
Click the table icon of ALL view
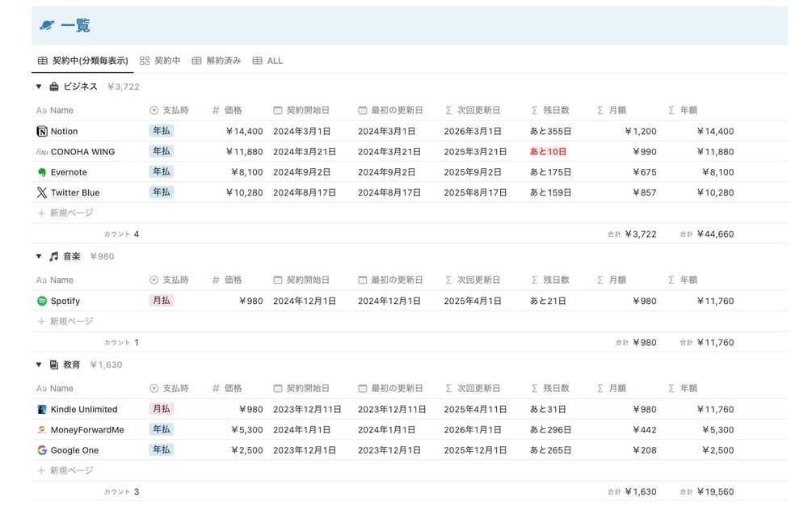point(257,61)
